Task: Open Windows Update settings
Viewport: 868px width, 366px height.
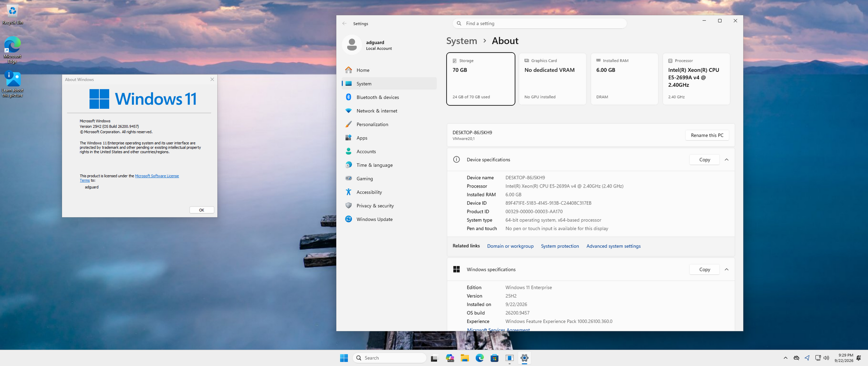Action: (x=389, y=220)
